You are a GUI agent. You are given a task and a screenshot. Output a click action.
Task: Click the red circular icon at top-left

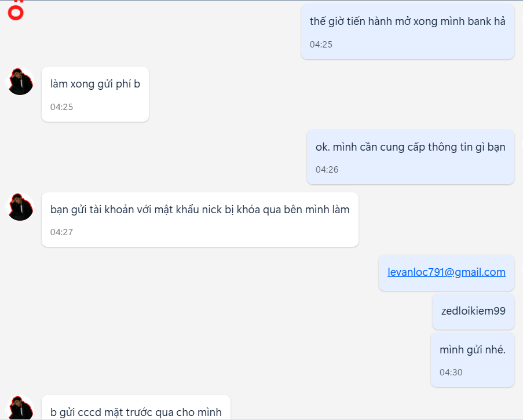pos(16,12)
